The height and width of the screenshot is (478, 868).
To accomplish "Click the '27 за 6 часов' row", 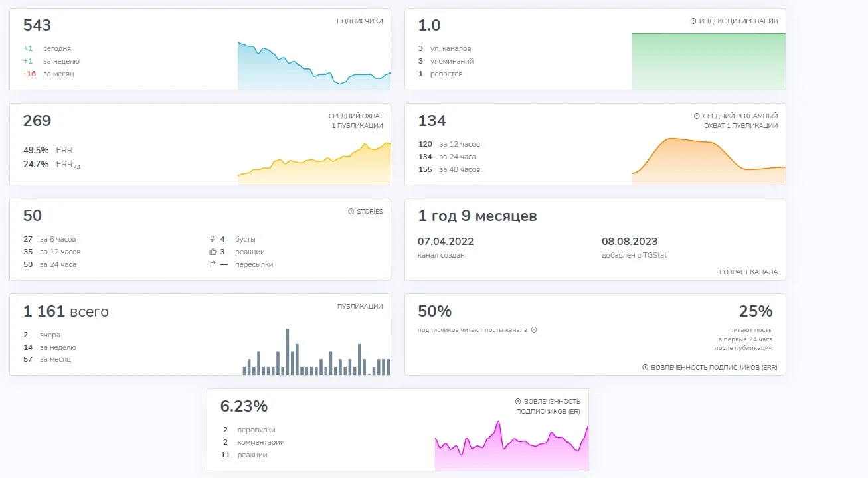I will click(50, 239).
